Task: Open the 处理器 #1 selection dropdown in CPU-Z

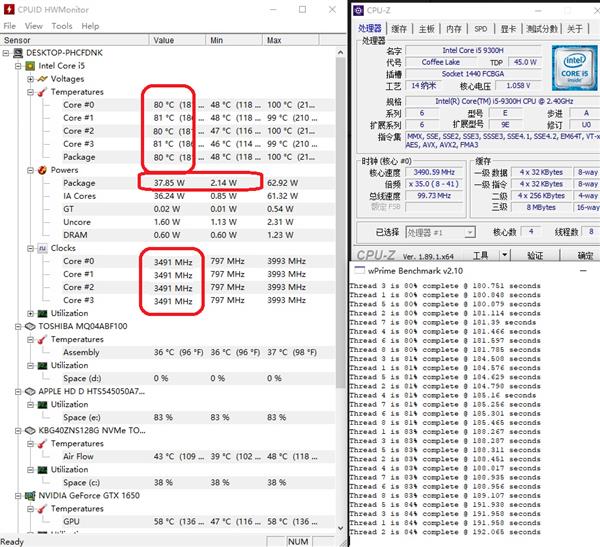Action: [x=440, y=232]
